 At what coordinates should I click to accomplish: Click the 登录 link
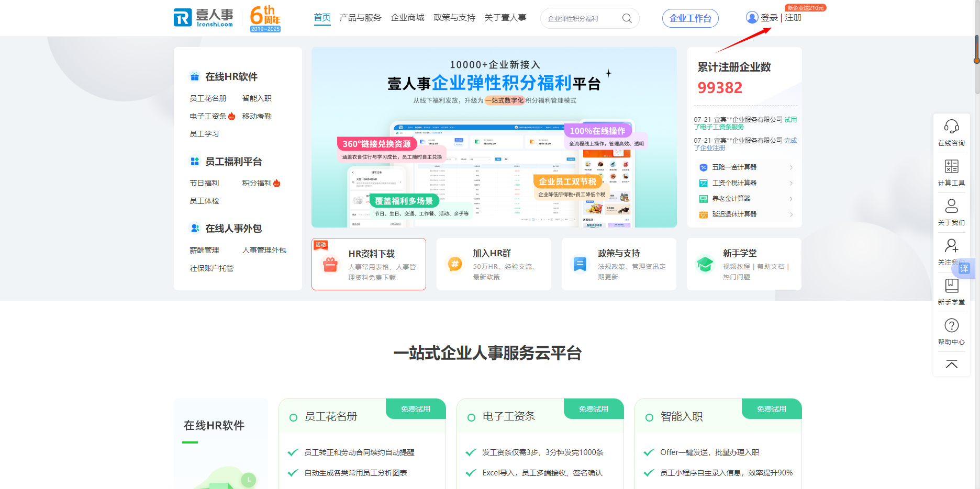[769, 18]
